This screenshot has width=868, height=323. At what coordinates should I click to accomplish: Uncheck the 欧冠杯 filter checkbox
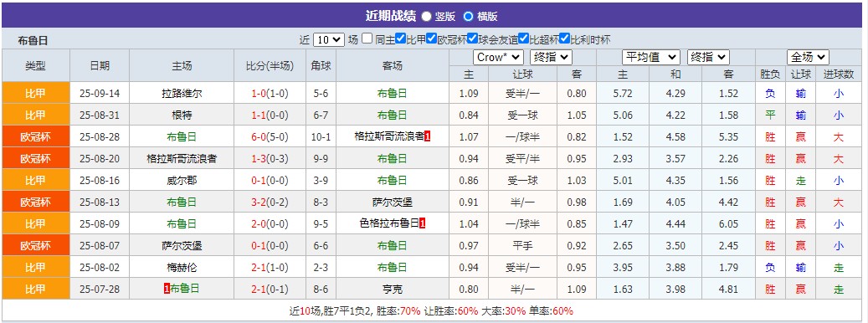coord(432,38)
